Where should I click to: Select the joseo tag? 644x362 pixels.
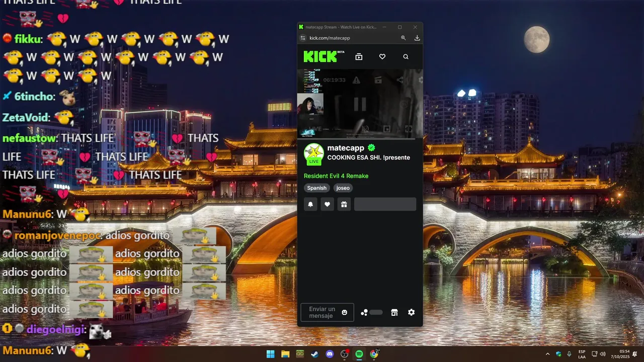click(x=343, y=188)
